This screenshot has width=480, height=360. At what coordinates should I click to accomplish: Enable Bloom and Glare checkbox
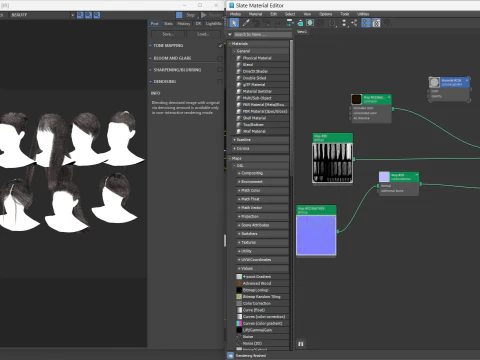tap(220, 58)
